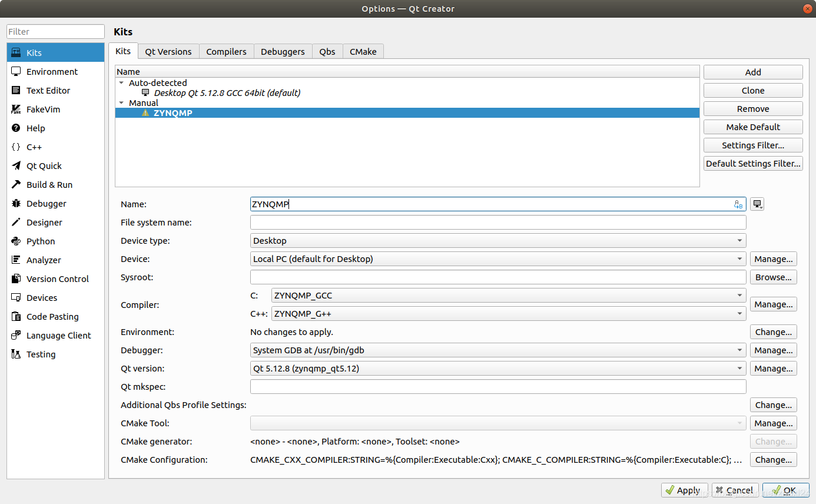Screen dimensions: 816x504
Task: Click Manage... next to CMake Tool
Action: click(774, 423)
